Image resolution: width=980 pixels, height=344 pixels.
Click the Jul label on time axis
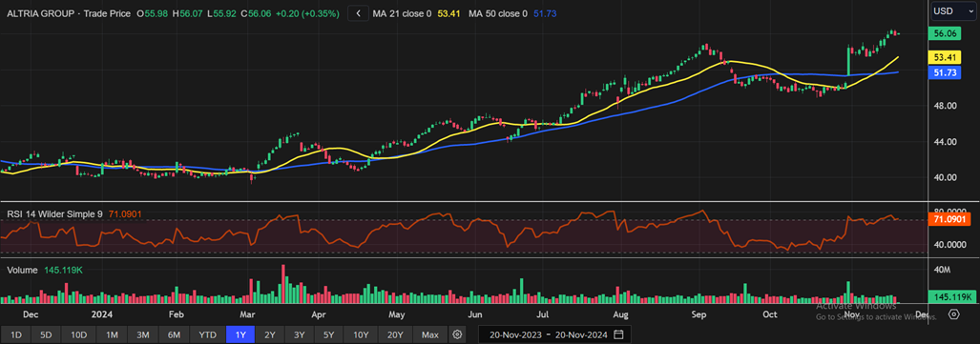click(544, 314)
